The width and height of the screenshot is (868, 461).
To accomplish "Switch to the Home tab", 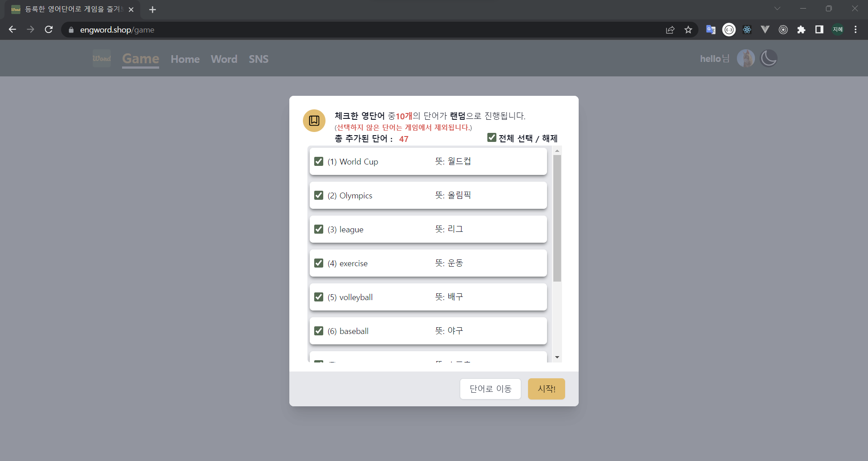I will 185,59.
